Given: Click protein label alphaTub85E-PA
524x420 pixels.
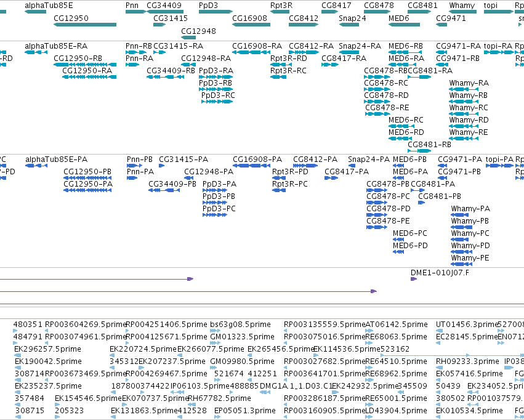Looking at the screenshot, I should coord(56,160).
